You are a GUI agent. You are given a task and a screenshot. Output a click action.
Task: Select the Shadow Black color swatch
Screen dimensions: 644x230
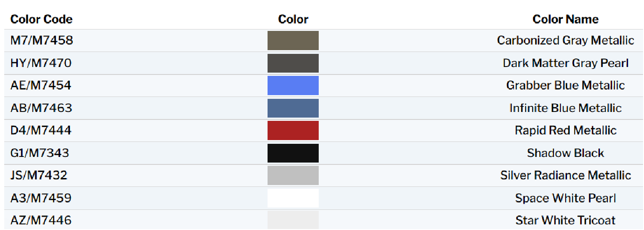tap(293, 153)
